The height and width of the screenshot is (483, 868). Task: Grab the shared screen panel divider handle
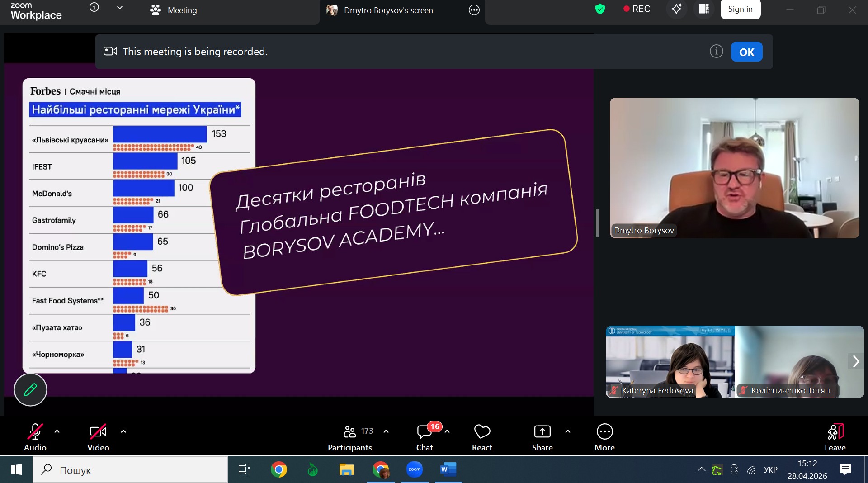point(598,223)
